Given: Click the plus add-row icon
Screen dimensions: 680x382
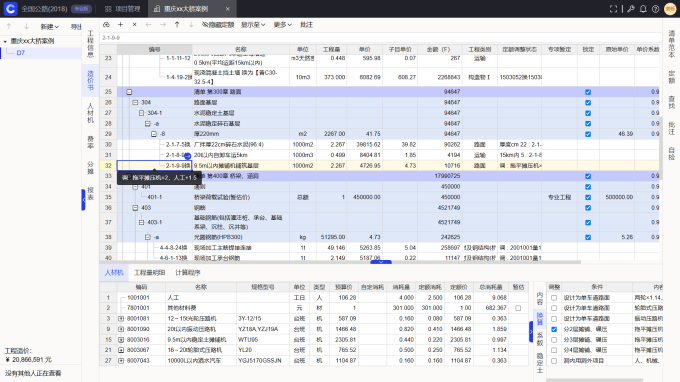Looking at the screenshot, I should [x=121, y=25].
